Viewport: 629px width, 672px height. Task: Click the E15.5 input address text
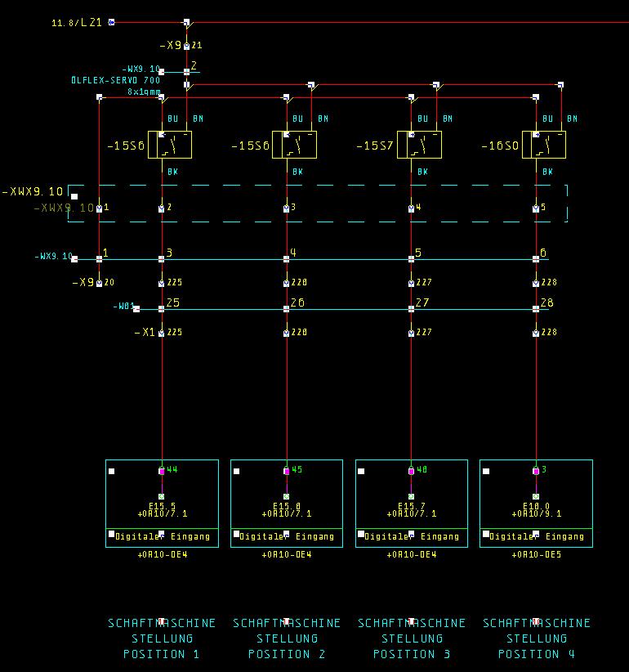163,506
